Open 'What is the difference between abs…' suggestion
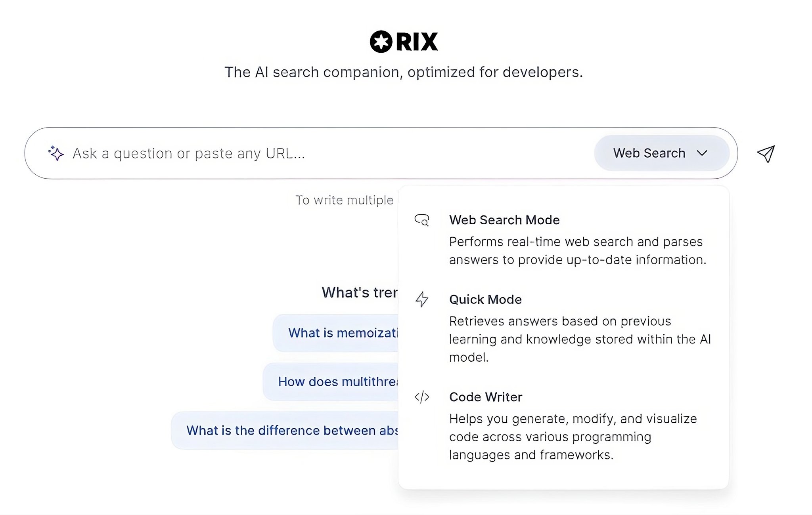 pyautogui.click(x=285, y=430)
